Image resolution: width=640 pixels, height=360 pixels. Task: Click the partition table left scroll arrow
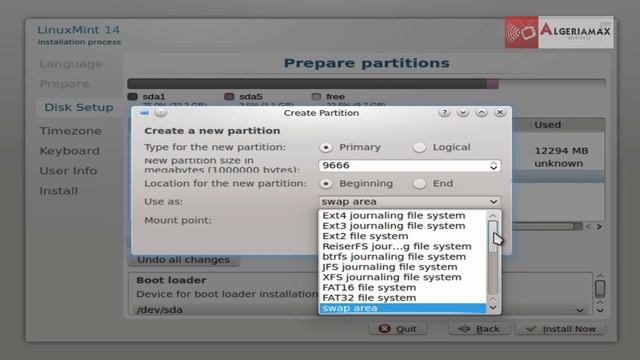588,227
